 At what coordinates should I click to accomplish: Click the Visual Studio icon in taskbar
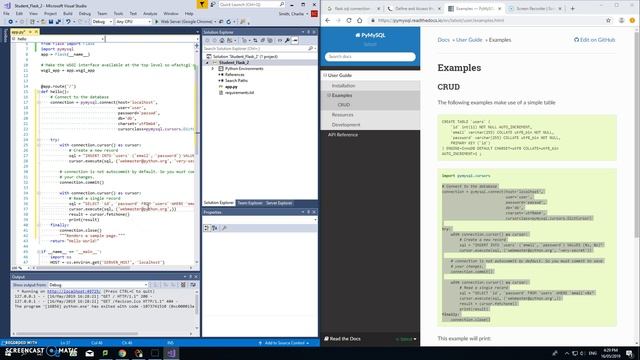[171, 353]
